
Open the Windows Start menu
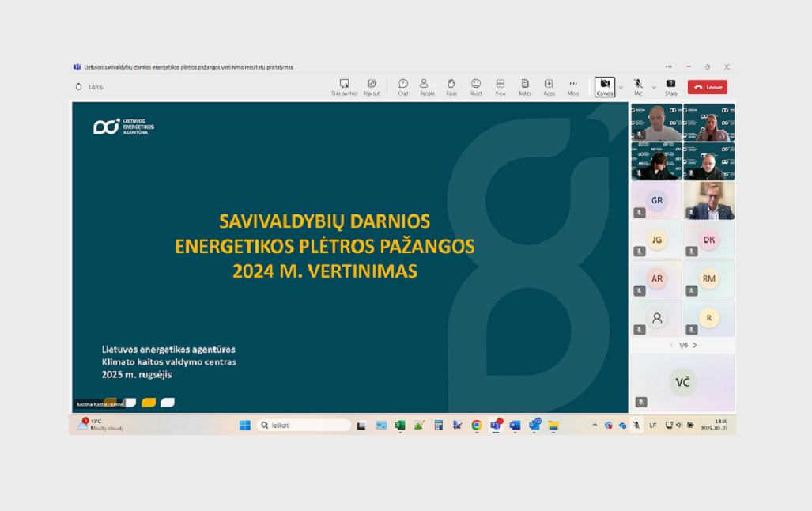pos(245,426)
